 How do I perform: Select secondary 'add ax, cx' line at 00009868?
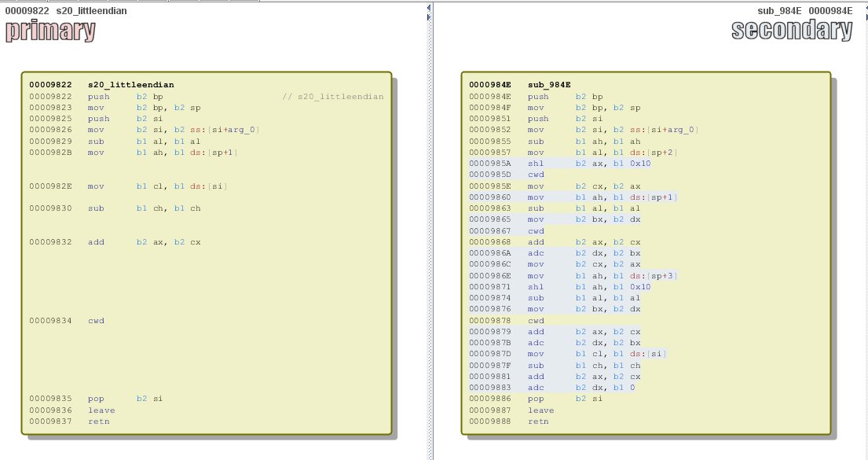tap(555, 242)
